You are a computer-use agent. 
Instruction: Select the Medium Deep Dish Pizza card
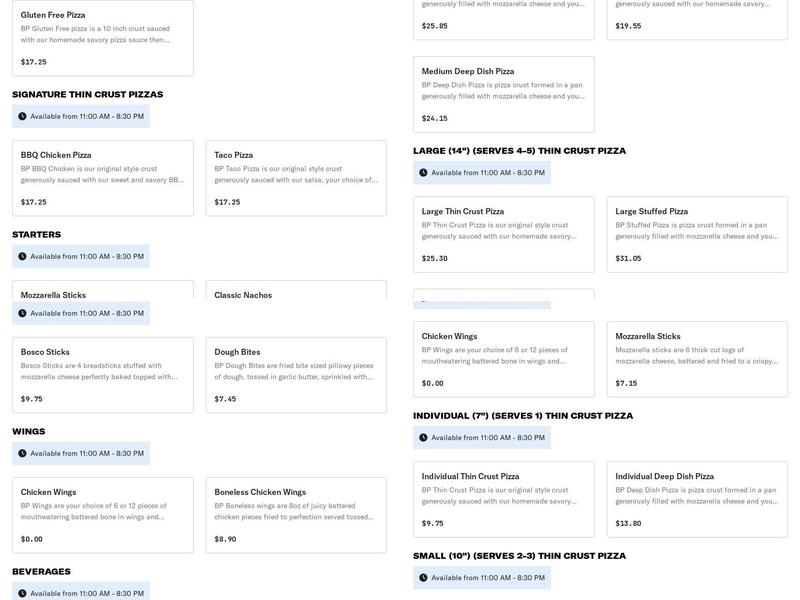(x=503, y=94)
